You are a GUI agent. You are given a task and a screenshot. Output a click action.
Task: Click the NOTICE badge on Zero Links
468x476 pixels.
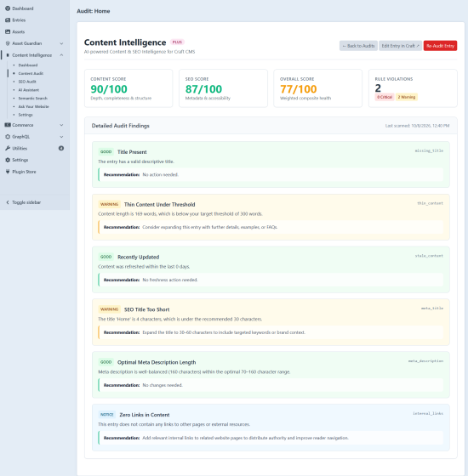107,415
